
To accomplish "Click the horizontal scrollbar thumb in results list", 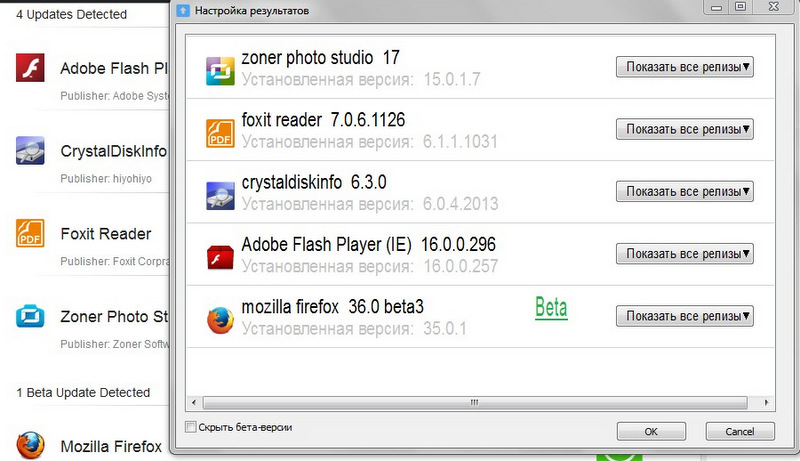I will [x=474, y=402].
